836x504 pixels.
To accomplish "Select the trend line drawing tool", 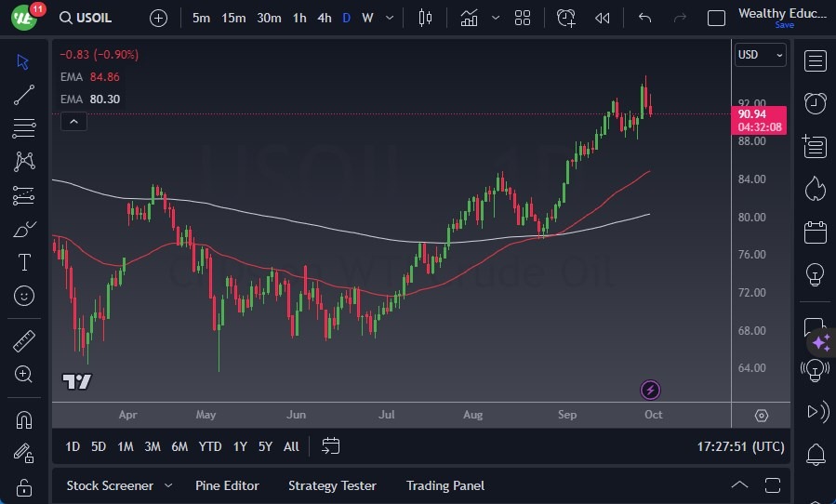I will pyautogui.click(x=24, y=94).
